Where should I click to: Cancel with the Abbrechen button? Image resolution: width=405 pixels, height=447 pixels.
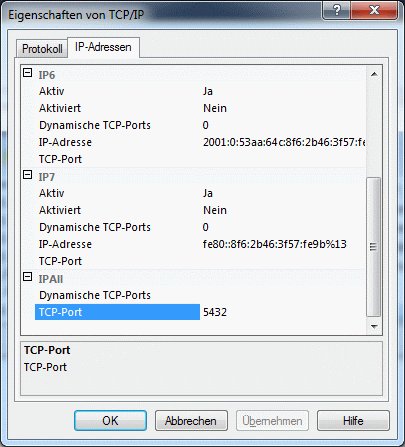[191, 421]
